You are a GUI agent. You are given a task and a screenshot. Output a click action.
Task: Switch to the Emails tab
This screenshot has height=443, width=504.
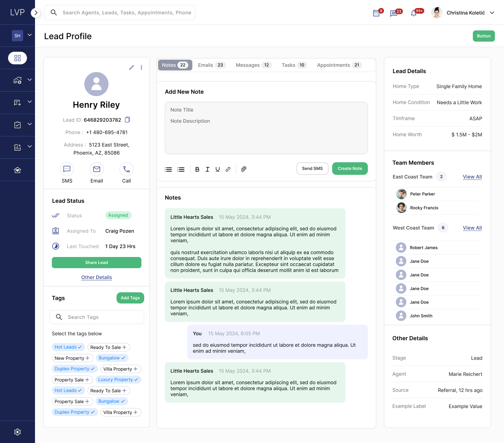[x=212, y=65]
